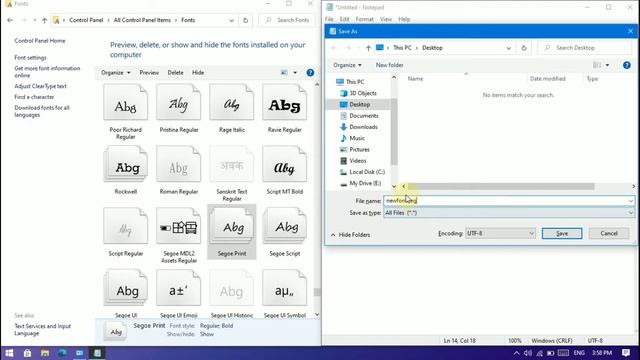
Task: Expand the Fonts view options arrow
Action: coord(295,73)
